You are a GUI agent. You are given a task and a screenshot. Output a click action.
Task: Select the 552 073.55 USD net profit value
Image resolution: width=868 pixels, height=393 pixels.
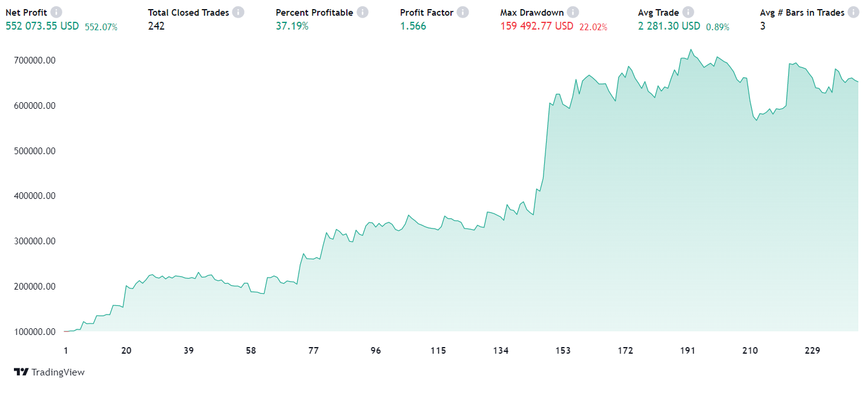pos(42,26)
